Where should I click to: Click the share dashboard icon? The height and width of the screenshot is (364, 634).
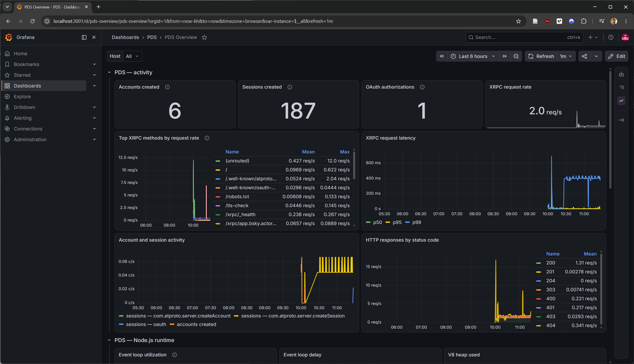pyautogui.click(x=585, y=56)
